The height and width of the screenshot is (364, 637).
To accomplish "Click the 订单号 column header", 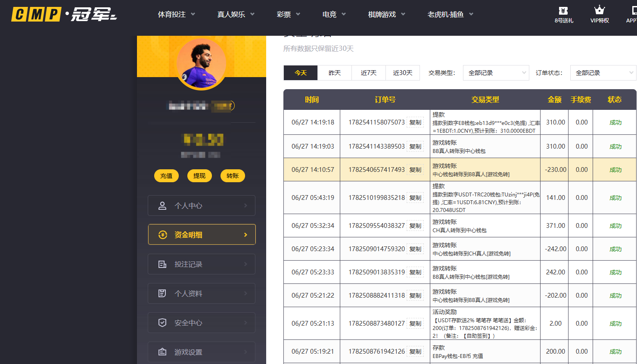I will pos(385,100).
